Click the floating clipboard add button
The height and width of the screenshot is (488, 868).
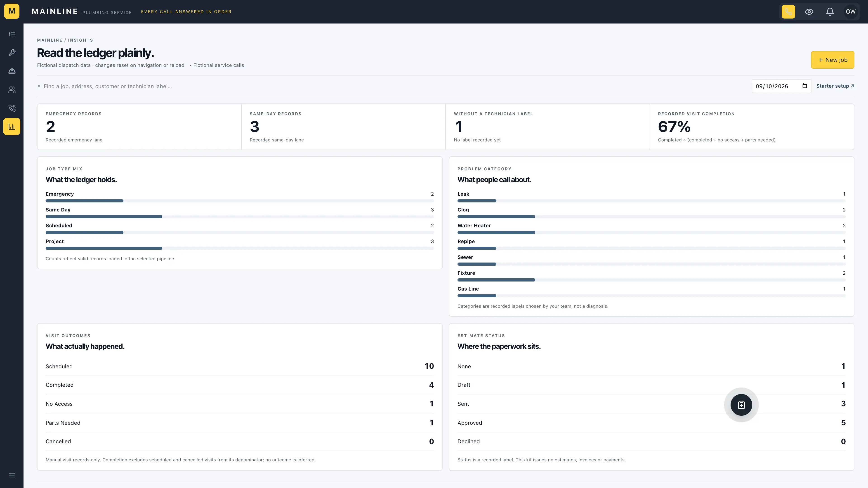[741, 405]
